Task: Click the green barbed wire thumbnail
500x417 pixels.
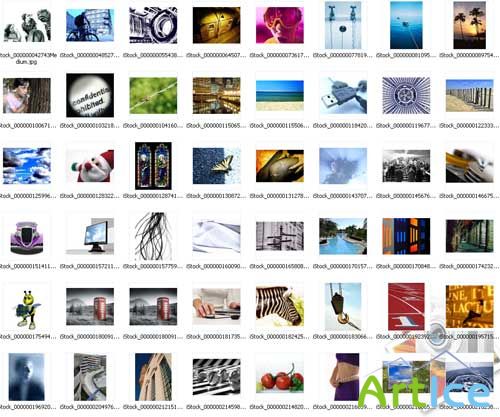Action: point(153,95)
